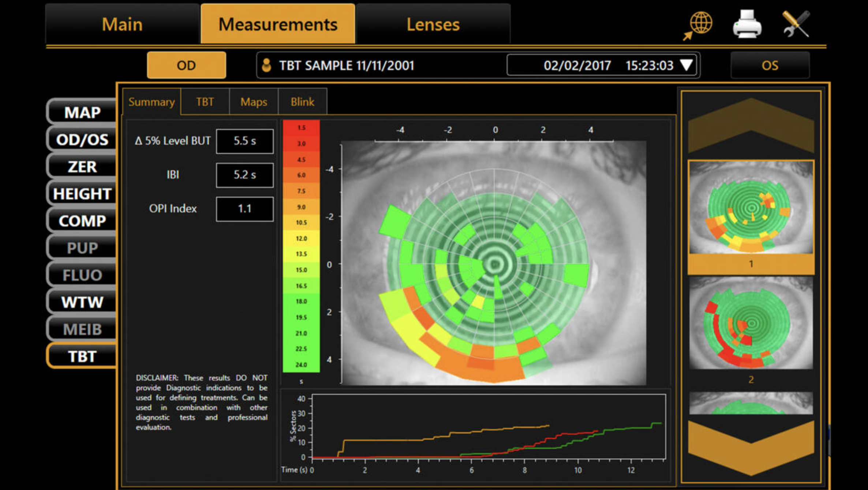Click the 1.5 red color scale segment
Viewport: 868px width, 490px height.
tap(301, 128)
